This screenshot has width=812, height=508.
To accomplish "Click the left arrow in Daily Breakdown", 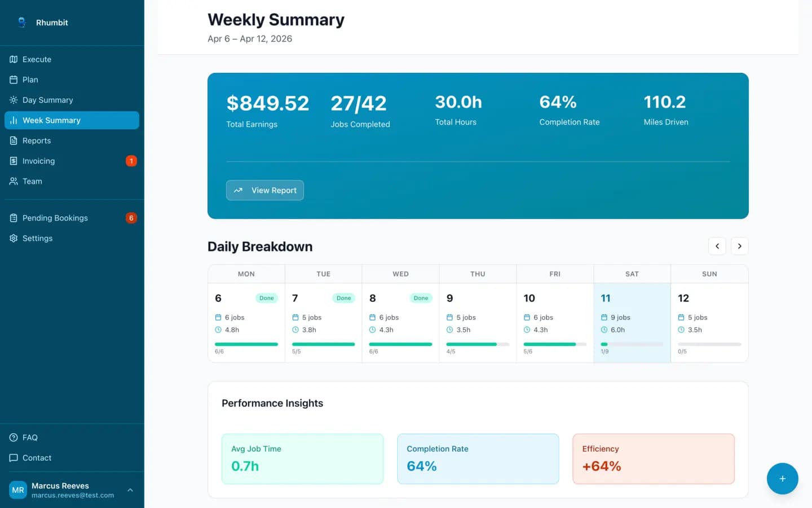I will (x=717, y=246).
